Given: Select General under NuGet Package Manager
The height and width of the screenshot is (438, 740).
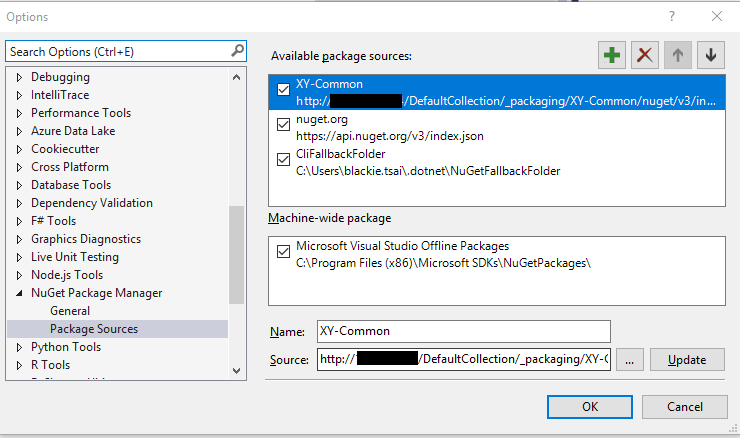Looking at the screenshot, I should tap(69, 311).
